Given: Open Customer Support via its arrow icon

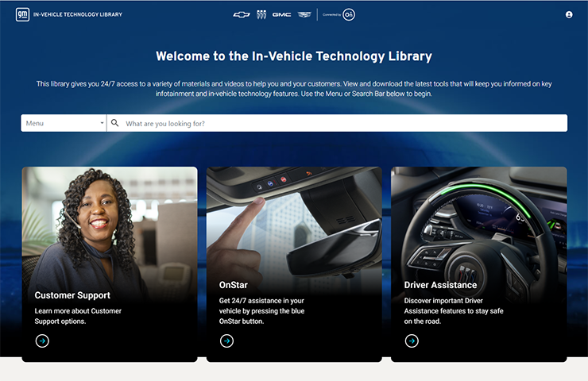Looking at the screenshot, I should tap(42, 341).
